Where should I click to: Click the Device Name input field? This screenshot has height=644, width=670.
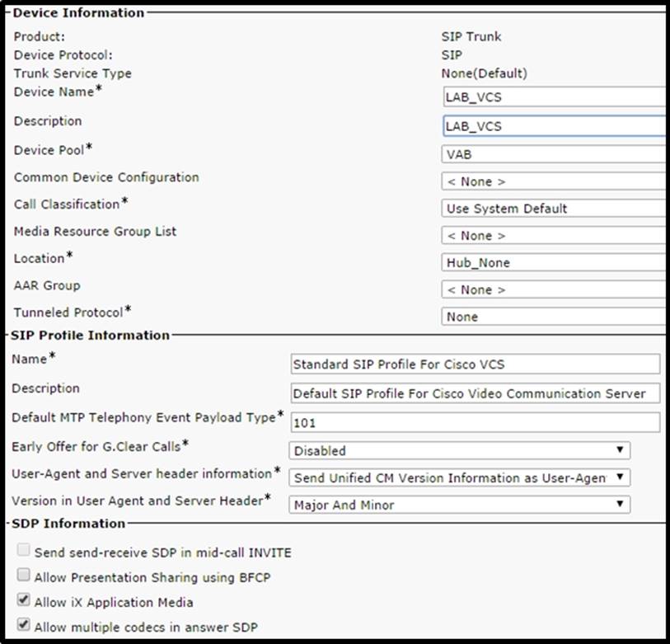tap(552, 98)
